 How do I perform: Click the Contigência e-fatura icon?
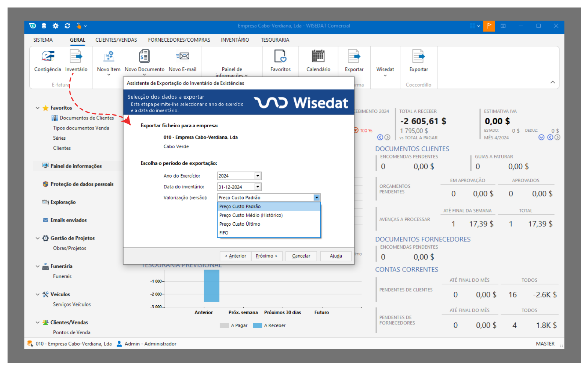pyautogui.click(x=47, y=57)
